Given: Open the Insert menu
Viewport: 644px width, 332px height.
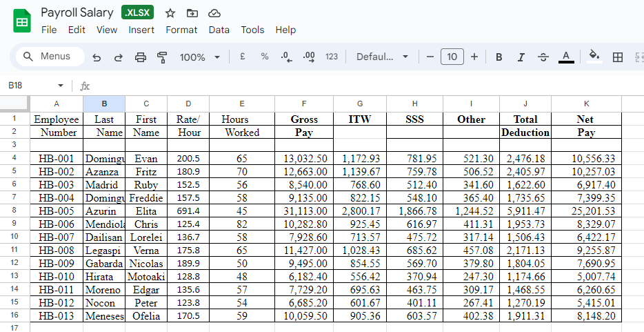Looking at the screenshot, I should click(x=141, y=30).
